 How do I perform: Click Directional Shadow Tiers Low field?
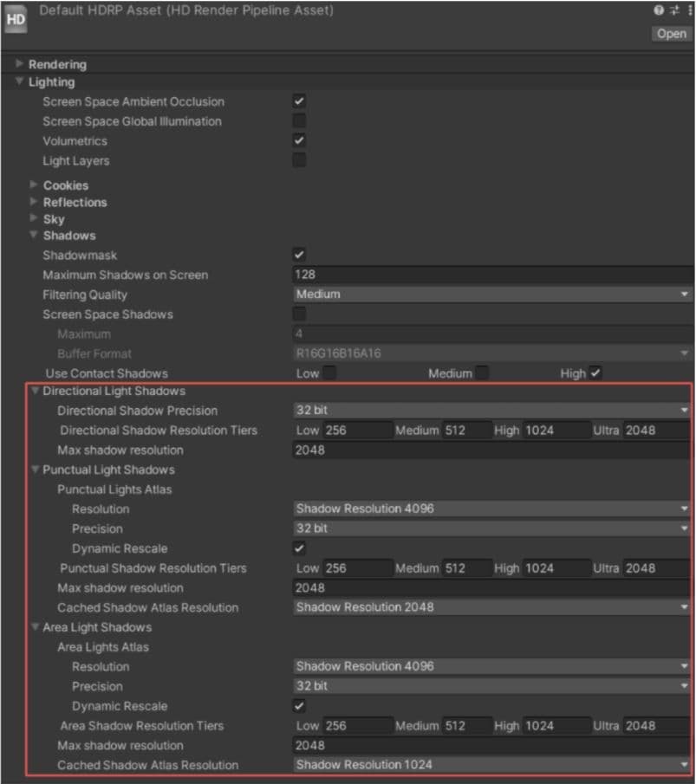(x=357, y=430)
